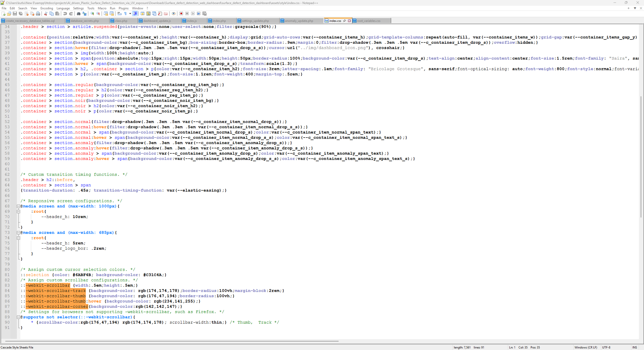This screenshot has width=644, height=350.
Task: Open the Language menu
Action: [63, 8]
